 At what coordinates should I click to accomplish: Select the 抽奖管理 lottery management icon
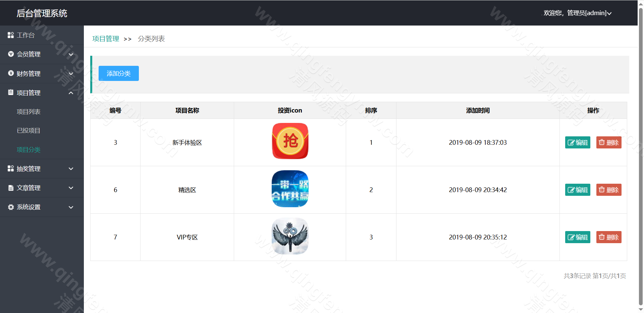[10, 169]
